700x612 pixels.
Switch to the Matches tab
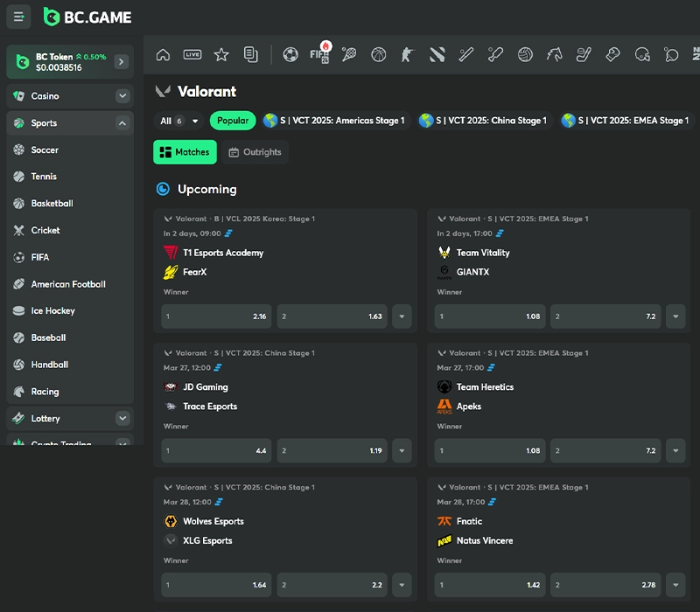point(185,152)
